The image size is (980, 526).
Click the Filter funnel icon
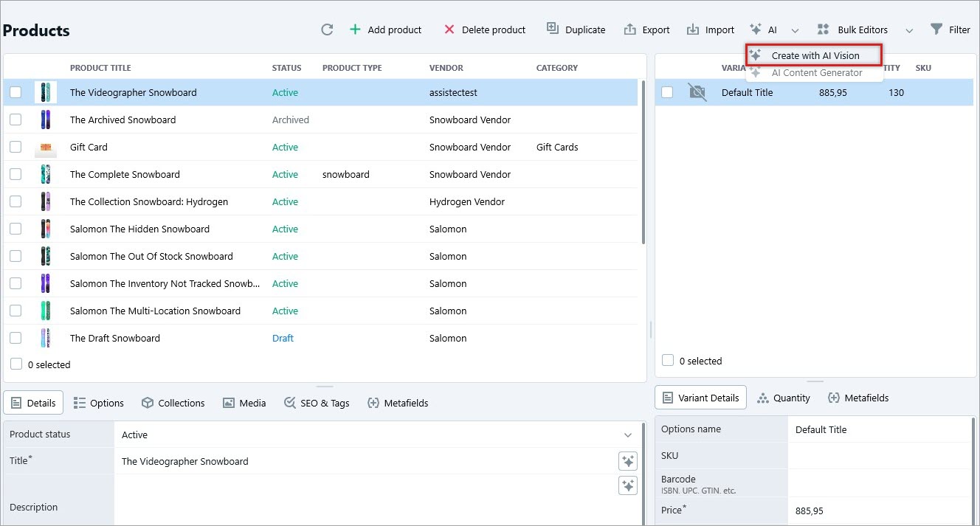click(x=936, y=30)
